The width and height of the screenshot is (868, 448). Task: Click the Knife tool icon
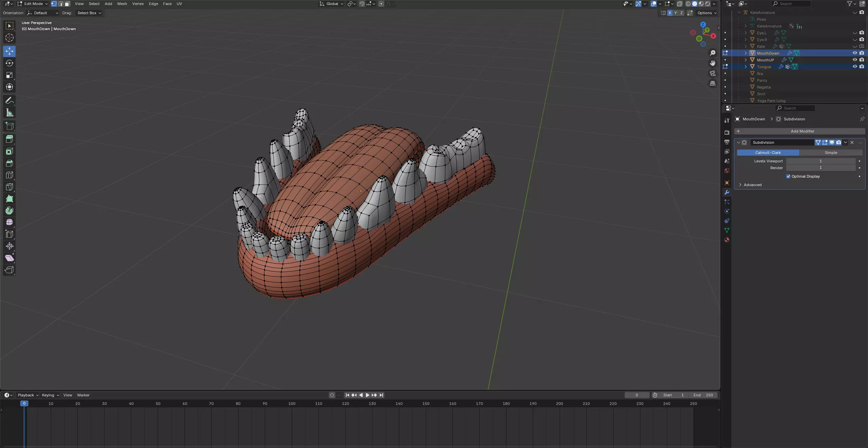click(x=9, y=187)
